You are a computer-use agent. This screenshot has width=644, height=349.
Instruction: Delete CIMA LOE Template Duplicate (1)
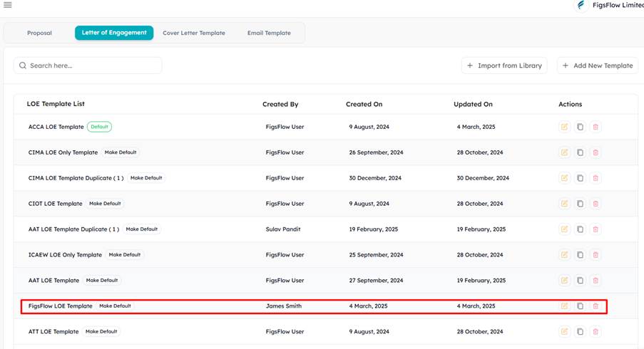tap(596, 178)
